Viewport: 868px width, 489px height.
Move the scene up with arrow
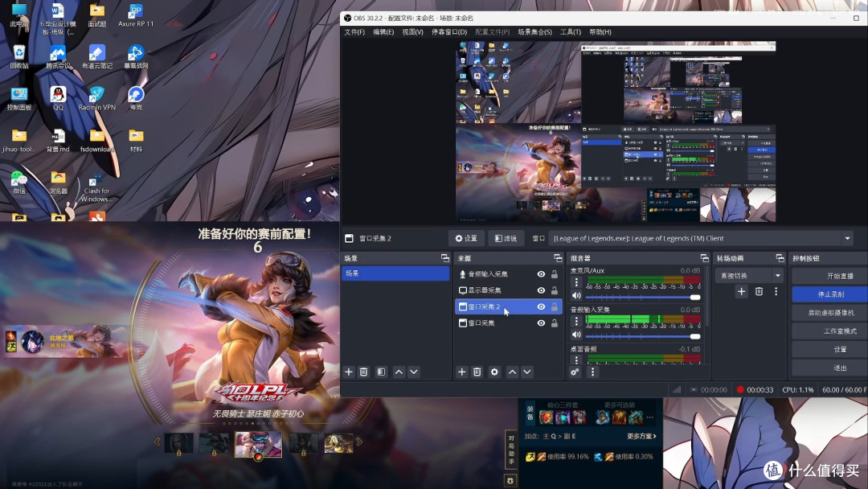point(399,372)
